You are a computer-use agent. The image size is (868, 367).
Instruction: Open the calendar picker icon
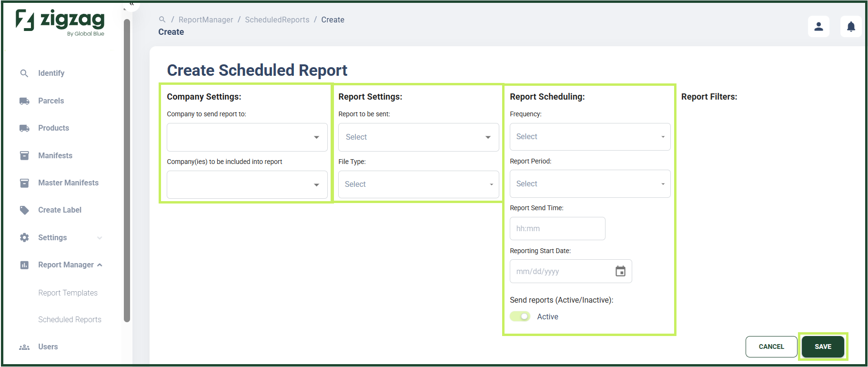tap(620, 271)
